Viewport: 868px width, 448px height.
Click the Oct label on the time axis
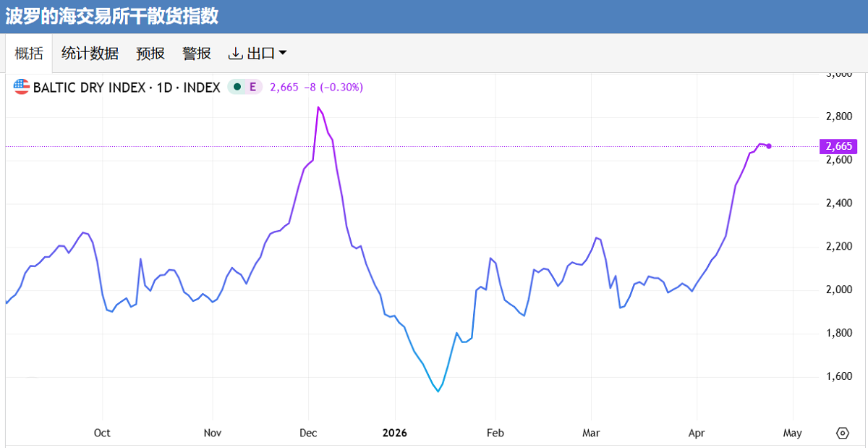102,433
